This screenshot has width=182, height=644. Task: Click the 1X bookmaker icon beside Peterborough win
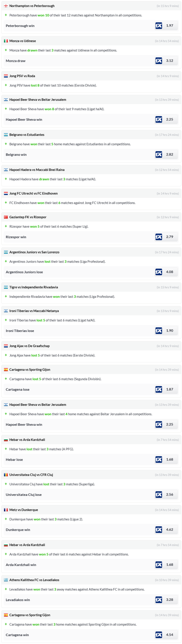click(x=159, y=26)
